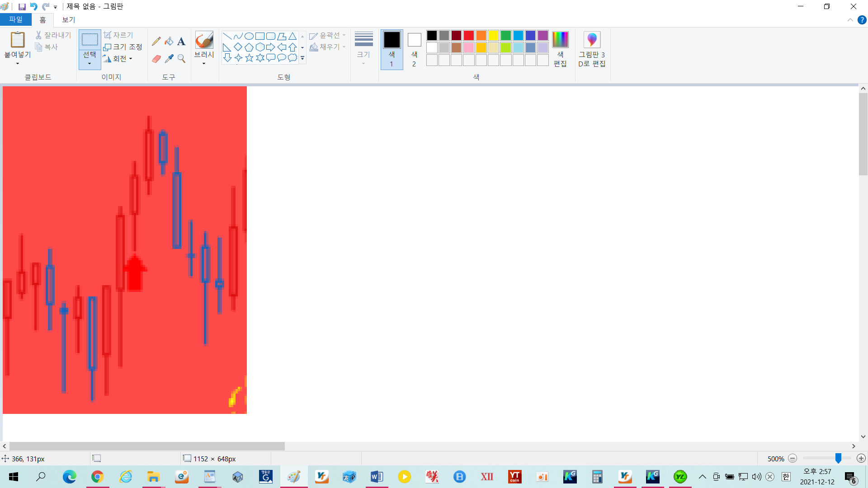Click the Resize button
The height and width of the screenshot is (488, 868).
pyautogui.click(x=123, y=47)
